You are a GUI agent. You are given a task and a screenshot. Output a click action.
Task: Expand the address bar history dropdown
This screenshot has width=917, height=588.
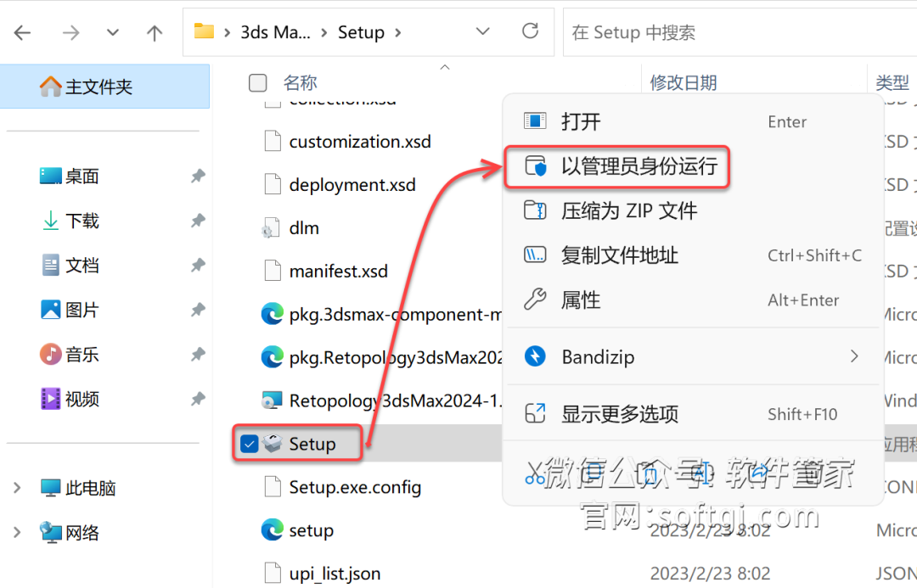pyautogui.click(x=483, y=32)
